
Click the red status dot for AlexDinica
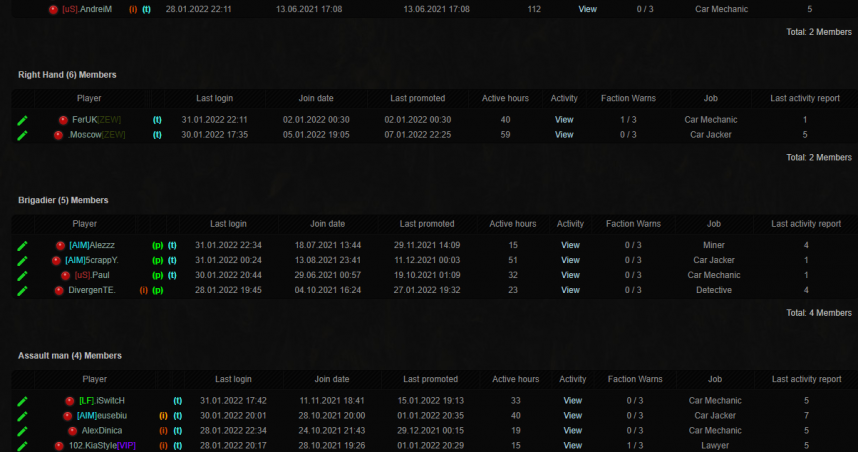[72, 431]
